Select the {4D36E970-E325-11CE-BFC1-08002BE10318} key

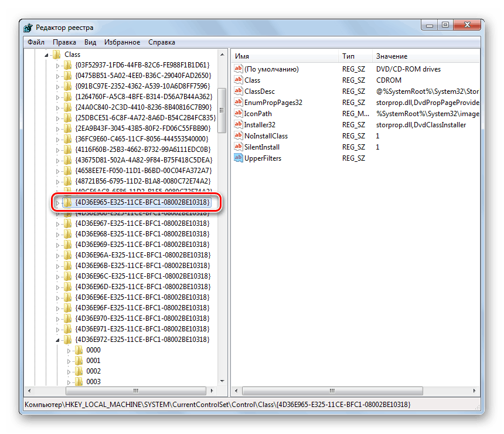[142, 318]
